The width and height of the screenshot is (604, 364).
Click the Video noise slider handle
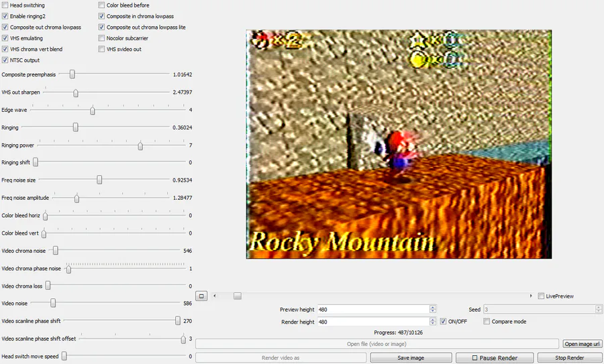tap(53, 303)
